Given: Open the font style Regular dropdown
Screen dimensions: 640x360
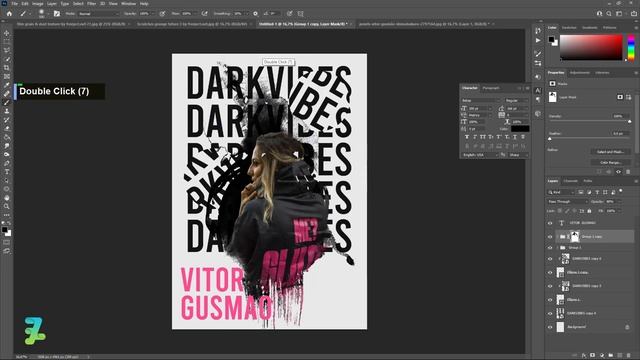Looking at the screenshot, I should point(516,100).
